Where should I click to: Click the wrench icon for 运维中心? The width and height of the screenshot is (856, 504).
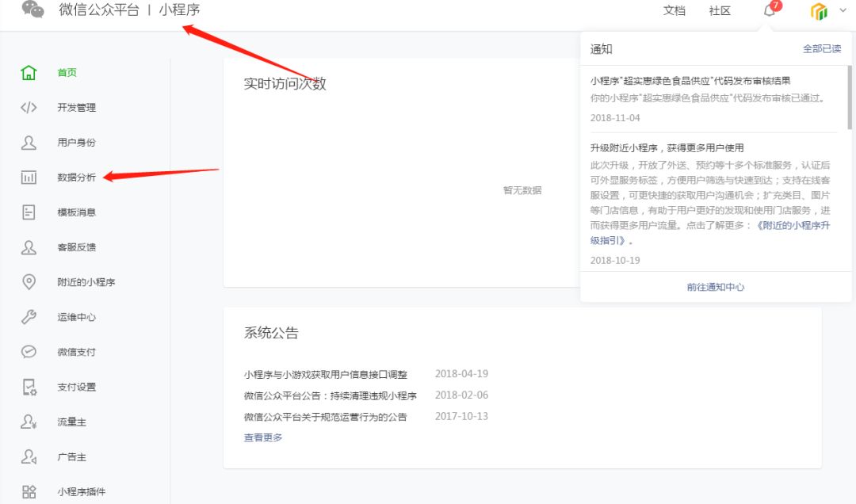pos(29,317)
